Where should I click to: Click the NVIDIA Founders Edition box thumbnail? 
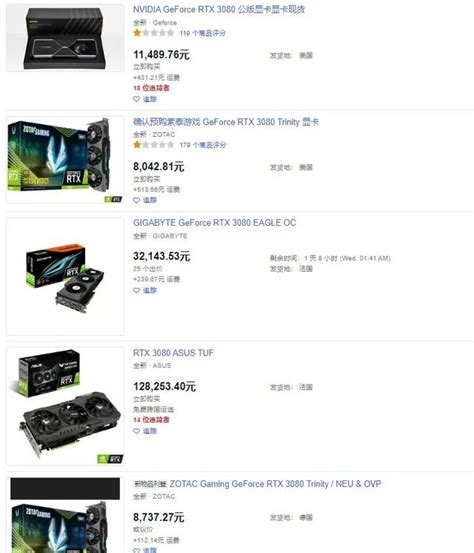[x=65, y=38]
